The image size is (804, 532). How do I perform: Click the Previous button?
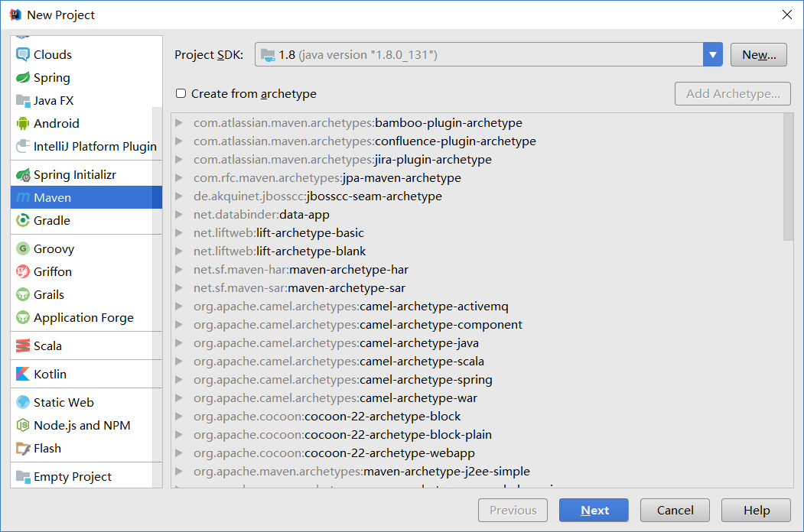tap(513, 510)
